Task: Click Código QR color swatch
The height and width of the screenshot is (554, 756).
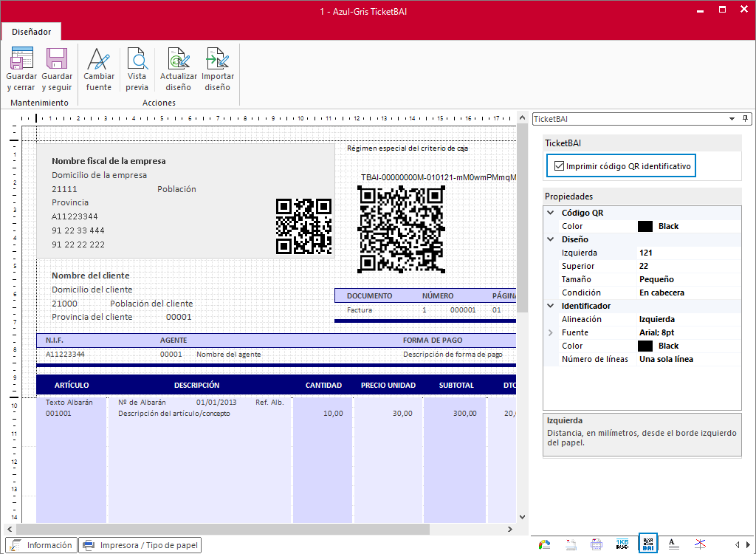Action: pos(645,226)
